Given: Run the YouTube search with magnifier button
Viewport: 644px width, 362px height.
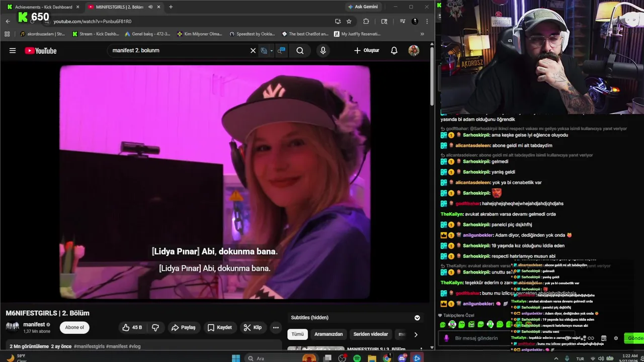Looking at the screenshot, I should click(300, 50).
